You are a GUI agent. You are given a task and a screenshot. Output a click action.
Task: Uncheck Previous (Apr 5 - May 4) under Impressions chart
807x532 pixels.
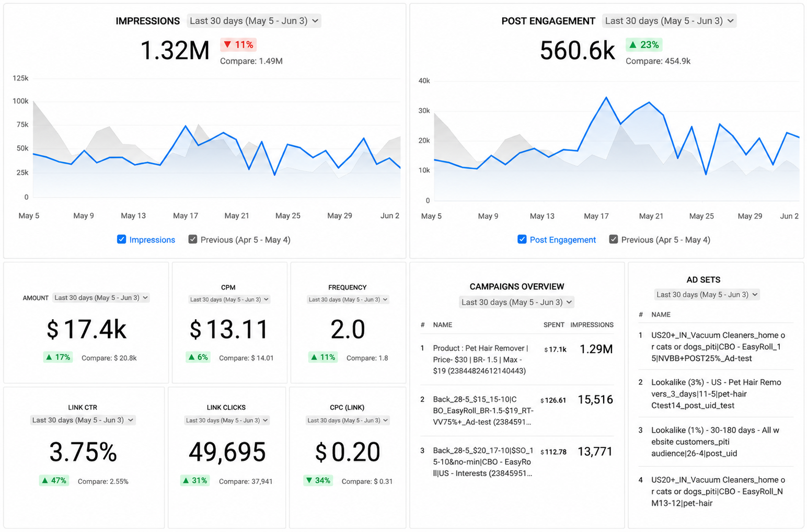click(193, 239)
